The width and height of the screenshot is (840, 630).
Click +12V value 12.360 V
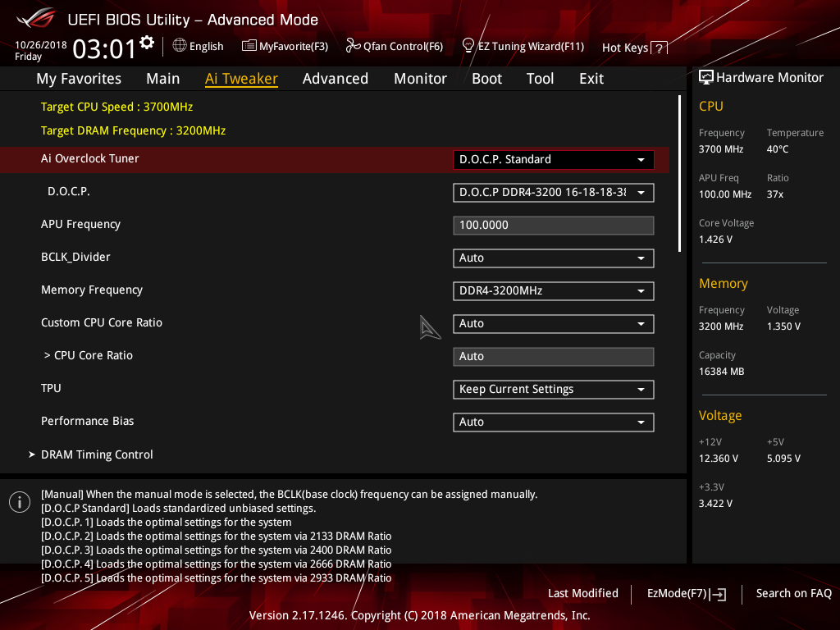[x=719, y=459]
